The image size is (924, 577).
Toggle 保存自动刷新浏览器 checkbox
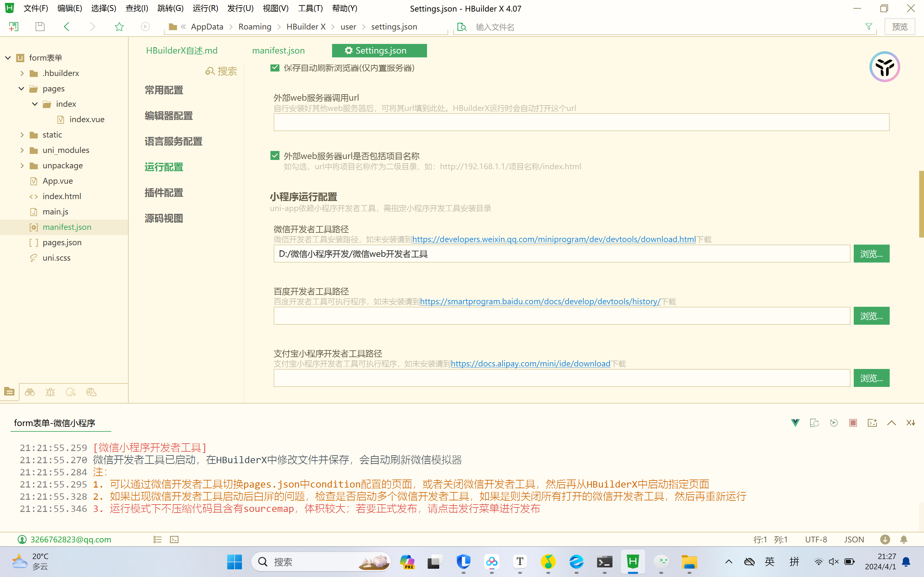[x=275, y=68]
